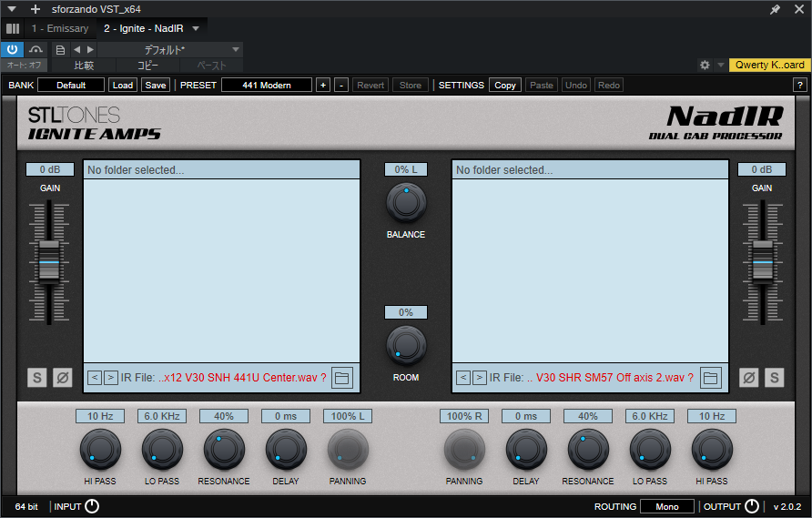Image resolution: width=812 pixels, height=518 pixels.
Task: Invert phase of the left cab
Action: (63, 378)
